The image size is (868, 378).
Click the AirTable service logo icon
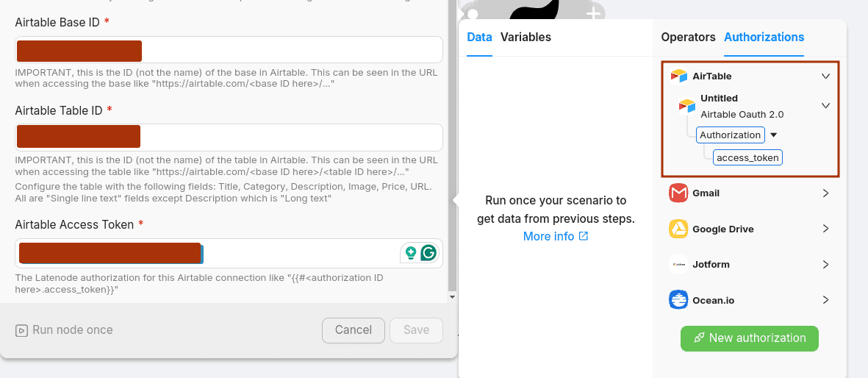click(678, 76)
